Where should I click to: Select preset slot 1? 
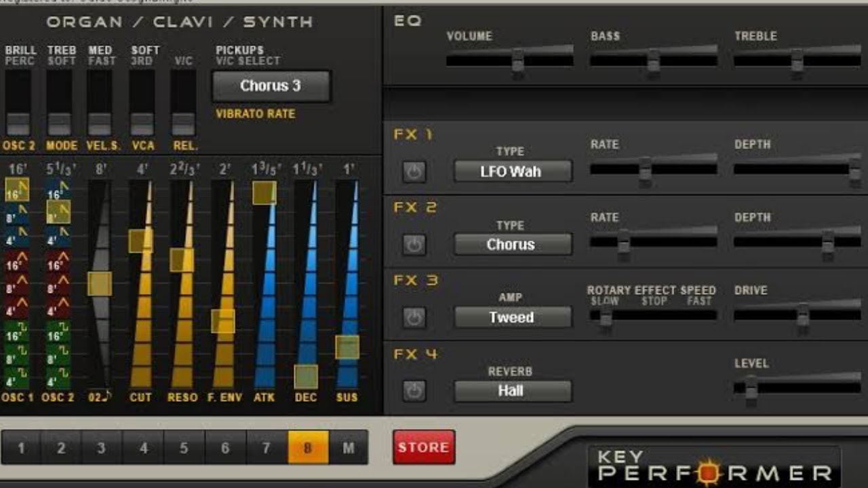(21, 447)
